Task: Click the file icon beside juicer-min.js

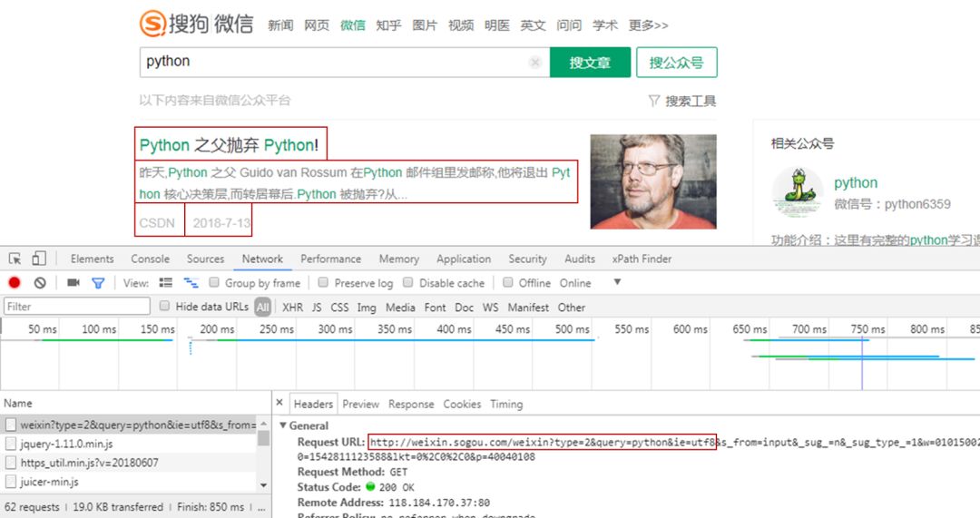Action: point(11,482)
